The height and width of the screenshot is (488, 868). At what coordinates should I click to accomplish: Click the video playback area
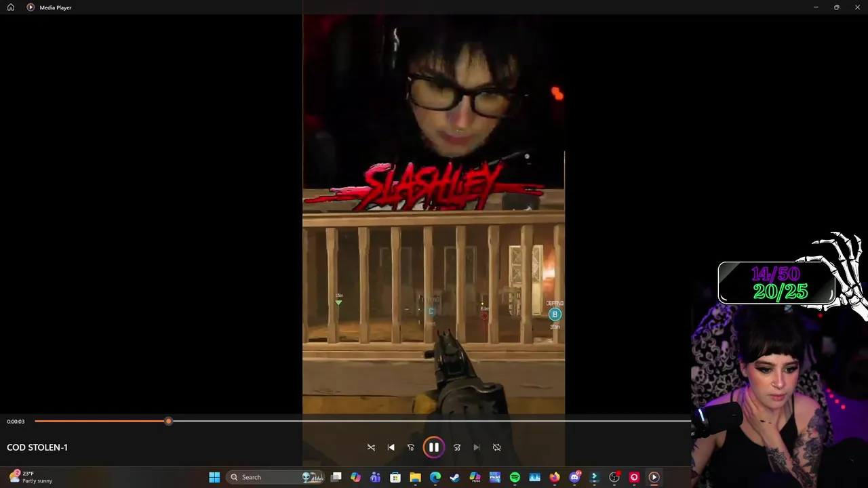pos(433,214)
